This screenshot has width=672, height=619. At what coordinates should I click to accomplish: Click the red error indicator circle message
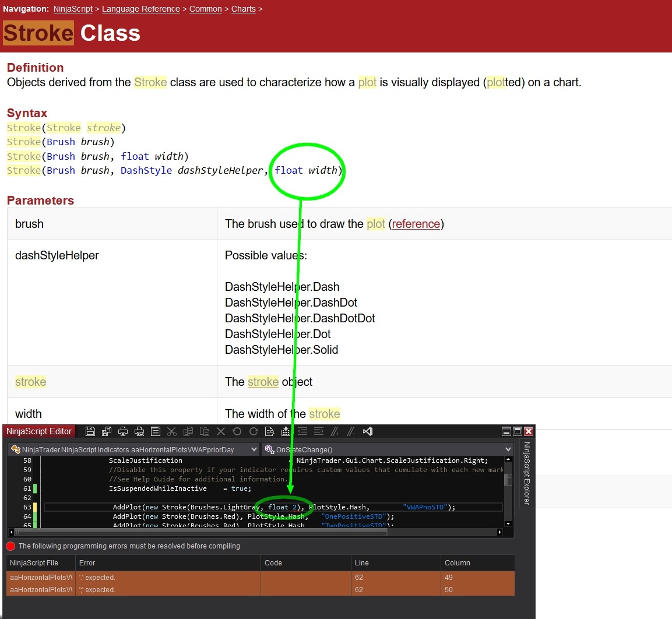pos(124,546)
